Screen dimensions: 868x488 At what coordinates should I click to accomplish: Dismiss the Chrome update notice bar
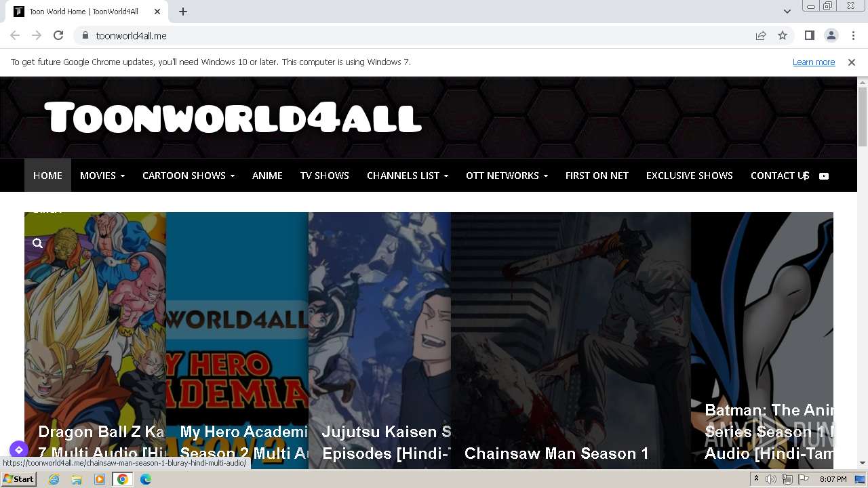pyautogui.click(x=852, y=62)
